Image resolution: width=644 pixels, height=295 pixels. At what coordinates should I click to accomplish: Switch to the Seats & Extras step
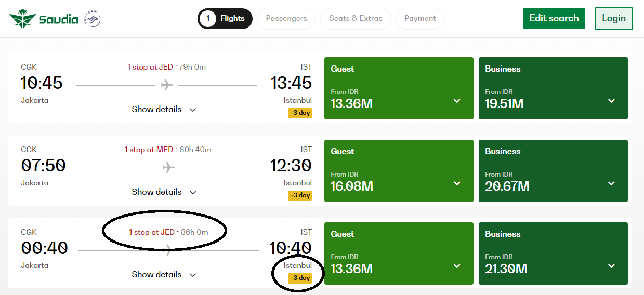point(356,19)
